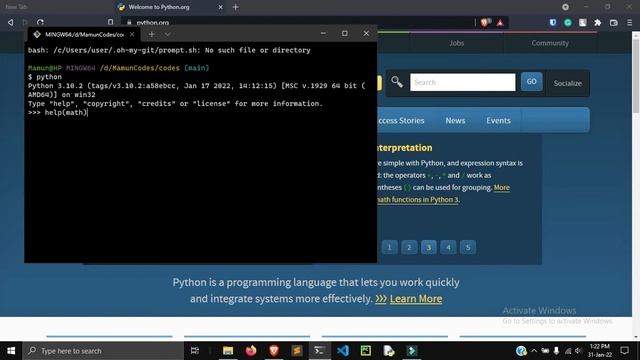Click the magnifier icon beside Search

(397, 82)
